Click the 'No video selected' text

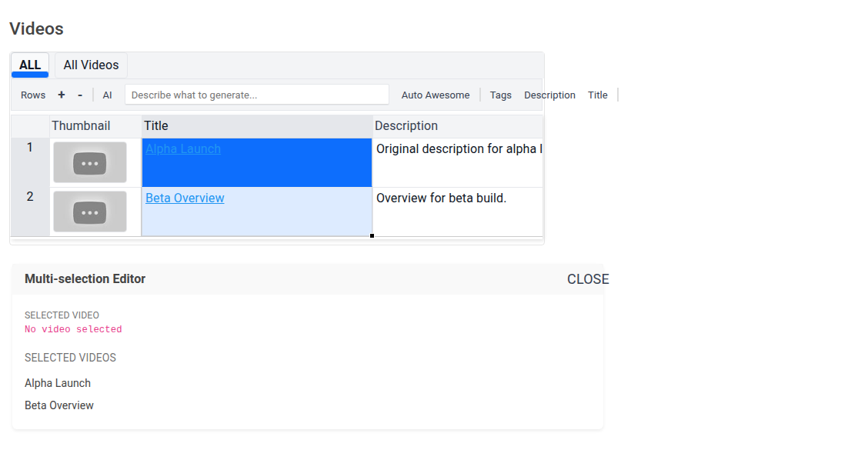[x=73, y=329]
